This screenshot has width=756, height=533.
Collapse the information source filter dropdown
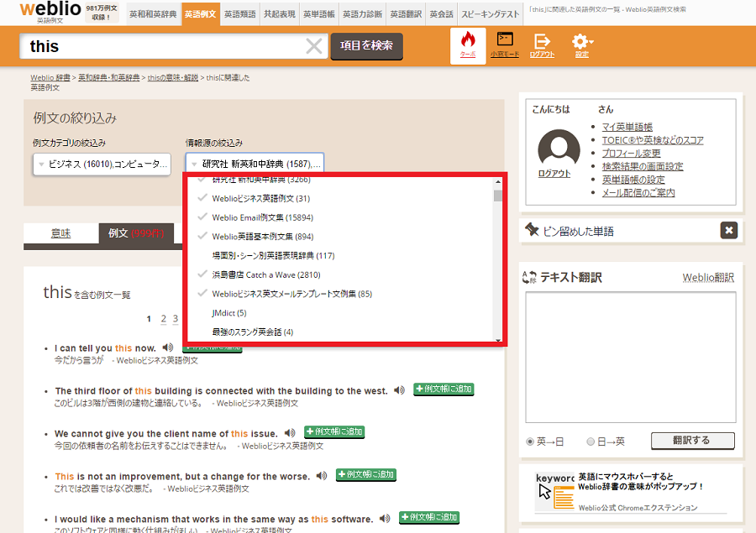(x=255, y=164)
